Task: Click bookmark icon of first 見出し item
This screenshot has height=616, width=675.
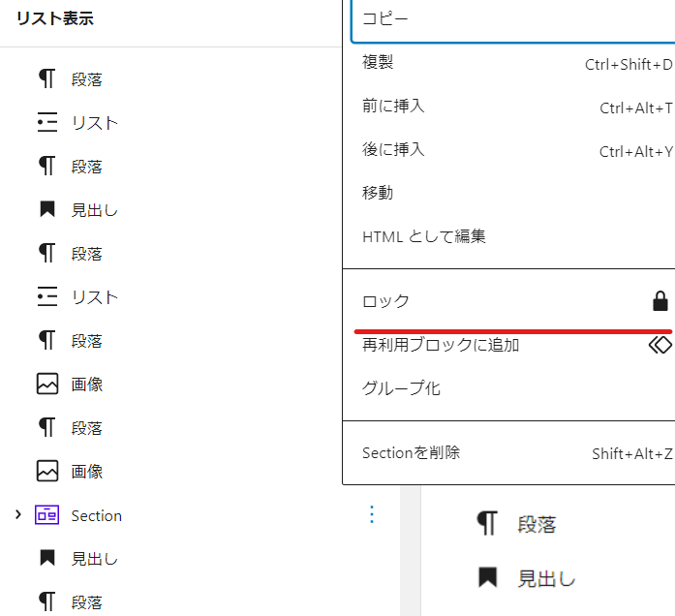Action: pos(46,210)
